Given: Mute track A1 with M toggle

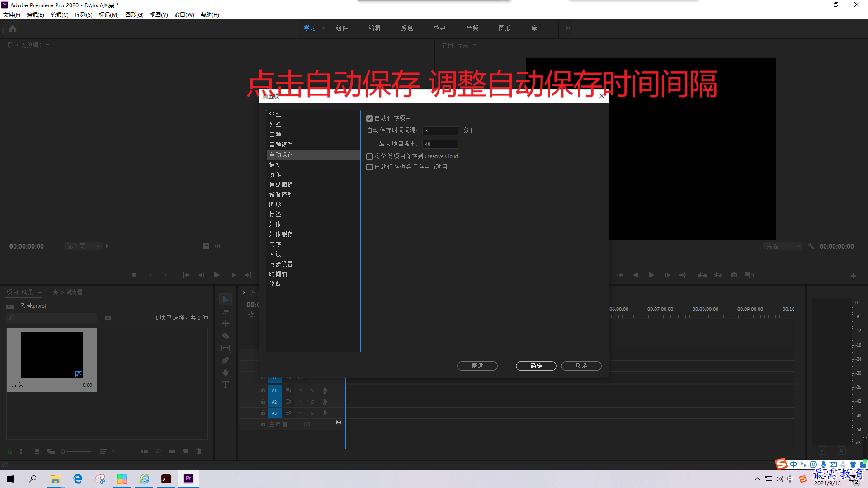Looking at the screenshot, I should (x=300, y=390).
